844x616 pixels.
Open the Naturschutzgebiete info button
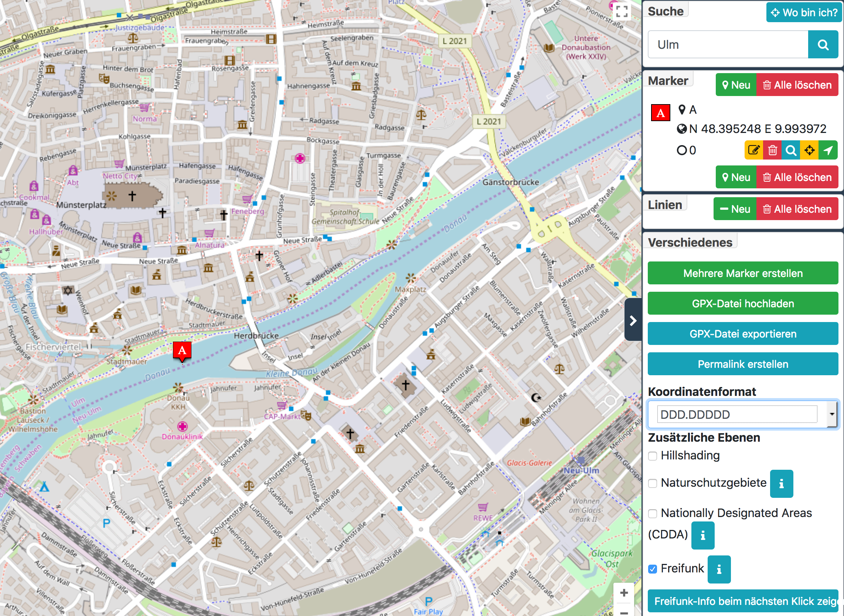781,484
